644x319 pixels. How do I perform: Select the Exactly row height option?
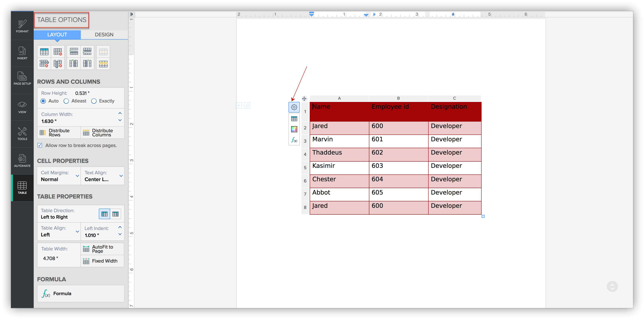(x=94, y=101)
